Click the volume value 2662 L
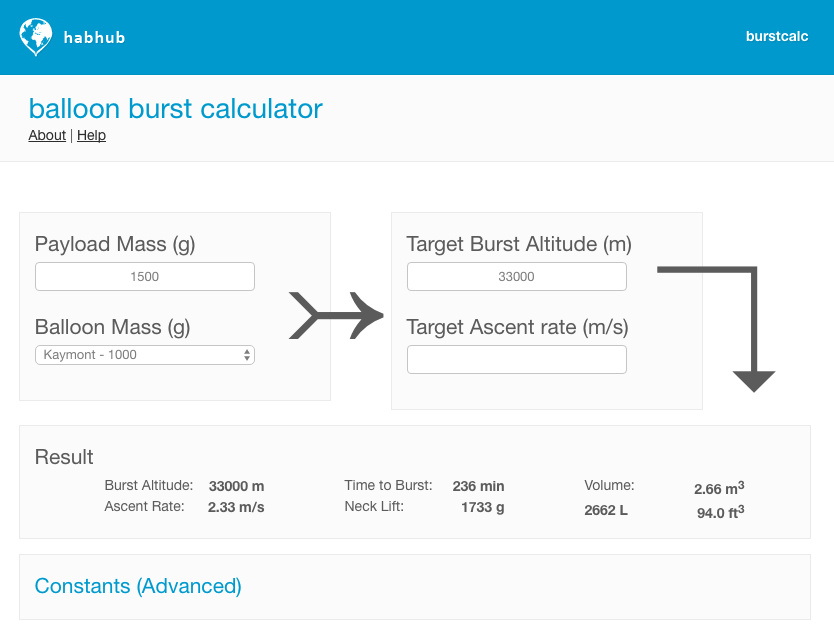Image resolution: width=834 pixels, height=635 pixels. pos(607,512)
